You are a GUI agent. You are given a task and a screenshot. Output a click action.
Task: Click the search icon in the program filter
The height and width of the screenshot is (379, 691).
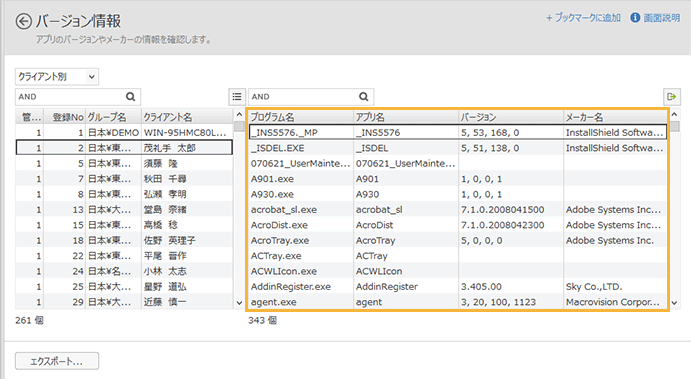(x=364, y=97)
